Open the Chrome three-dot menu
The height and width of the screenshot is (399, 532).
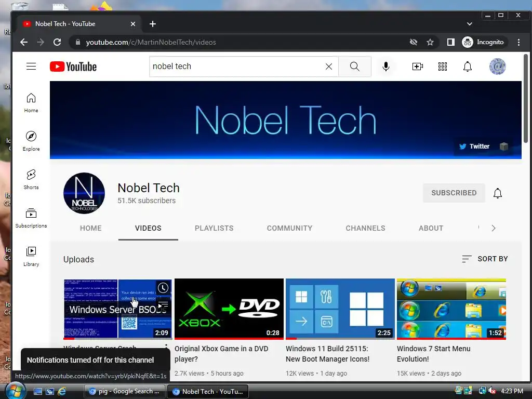(518, 42)
